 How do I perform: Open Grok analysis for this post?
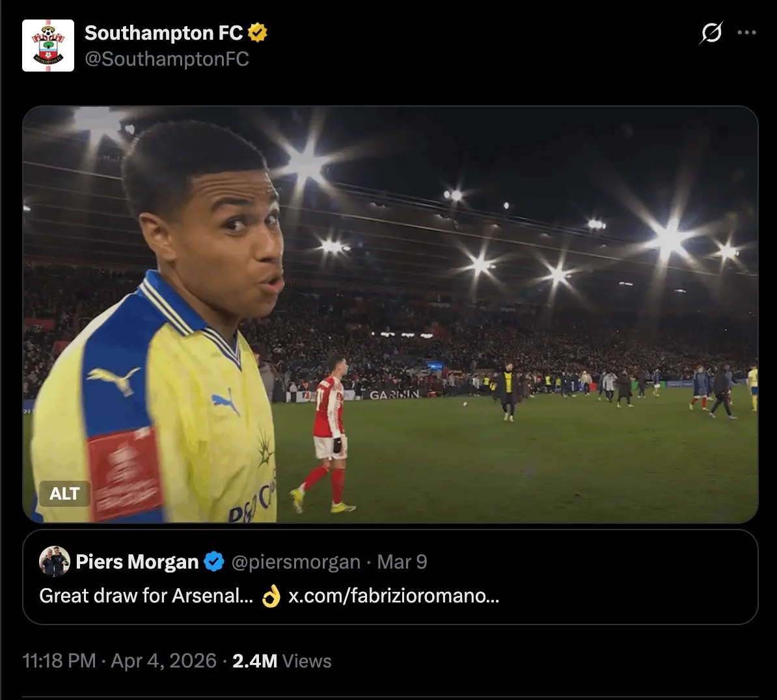(711, 33)
